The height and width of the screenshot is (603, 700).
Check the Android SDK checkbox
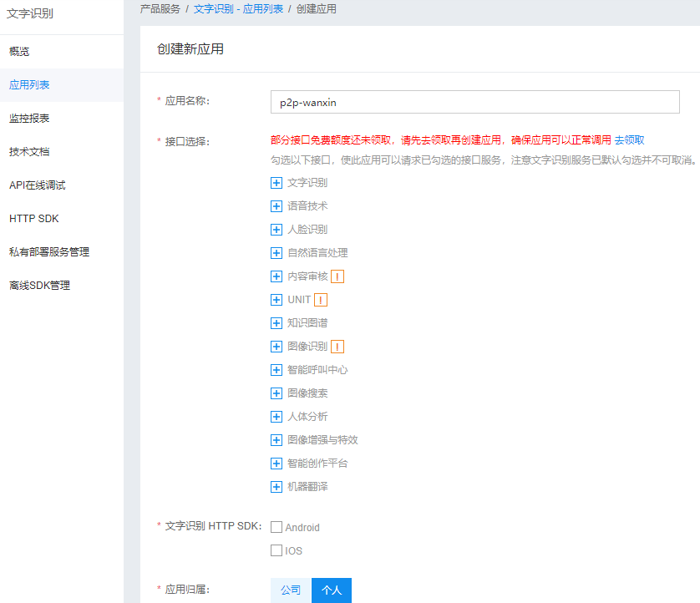click(276, 527)
